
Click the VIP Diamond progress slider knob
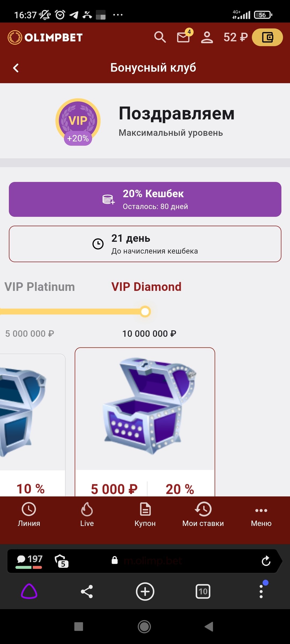[x=145, y=312]
